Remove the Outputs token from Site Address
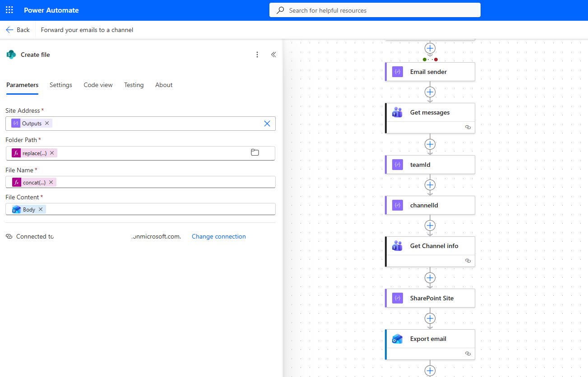This screenshot has height=377, width=588. coord(47,123)
